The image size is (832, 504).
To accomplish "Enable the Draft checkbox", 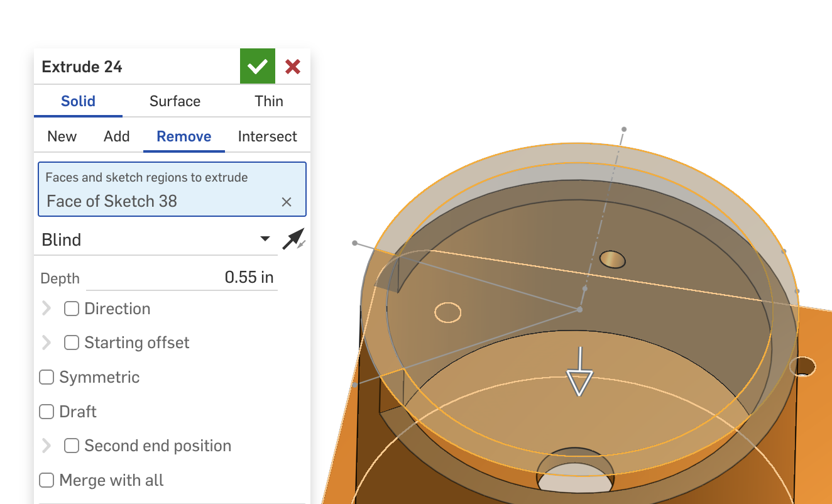I will coord(47,412).
